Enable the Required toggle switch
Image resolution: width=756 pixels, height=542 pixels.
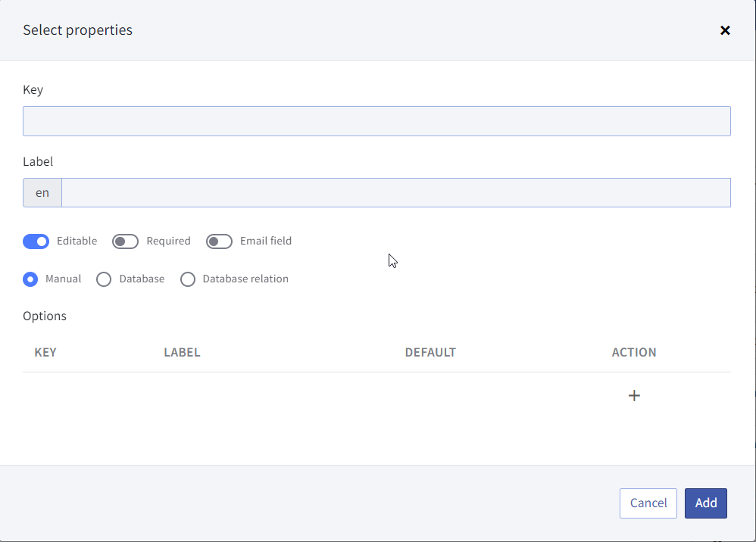125,241
